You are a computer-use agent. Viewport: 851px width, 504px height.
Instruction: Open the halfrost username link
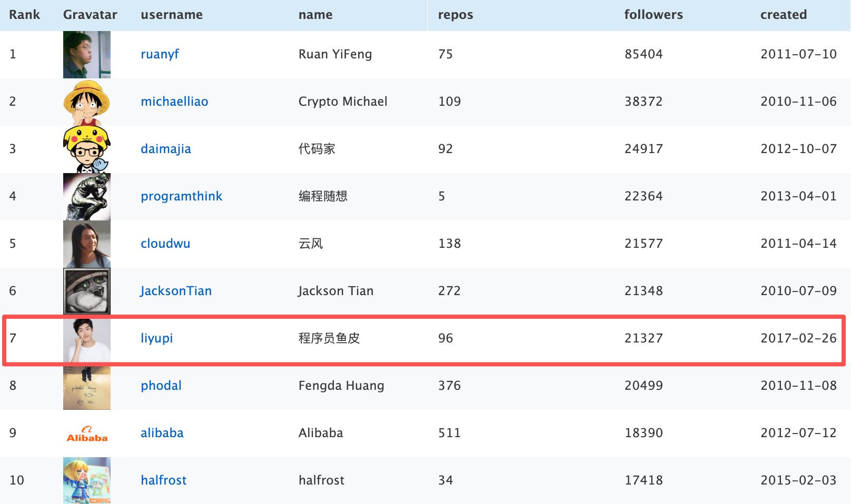[164, 480]
